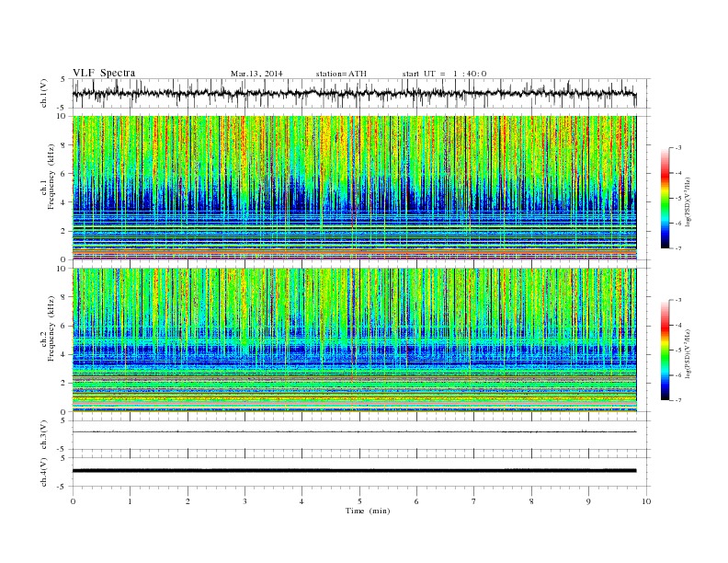Click the "-3" tick on ch.1 color bar
The height and width of the screenshot is (563, 728).
tap(677, 148)
